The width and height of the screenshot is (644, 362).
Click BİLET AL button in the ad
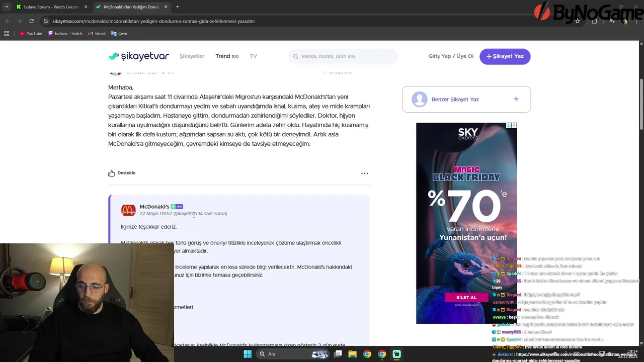pyautogui.click(x=466, y=297)
